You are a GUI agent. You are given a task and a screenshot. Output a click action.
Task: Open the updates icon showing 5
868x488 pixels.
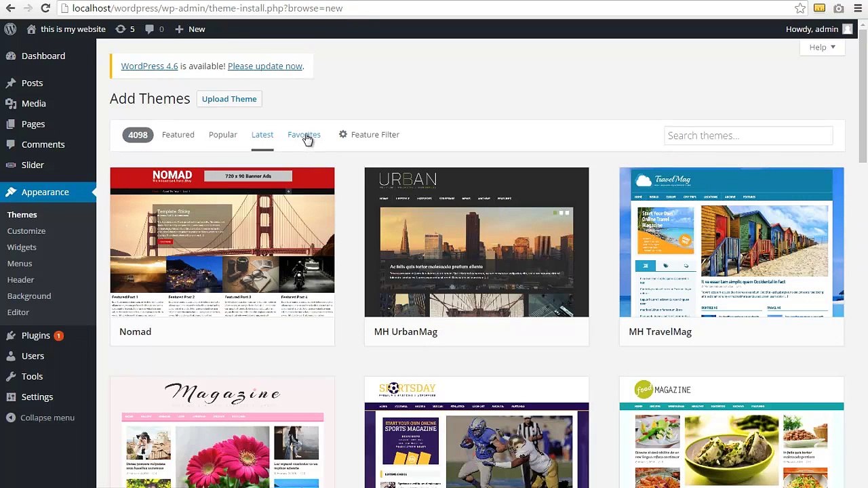click(121, 29)
